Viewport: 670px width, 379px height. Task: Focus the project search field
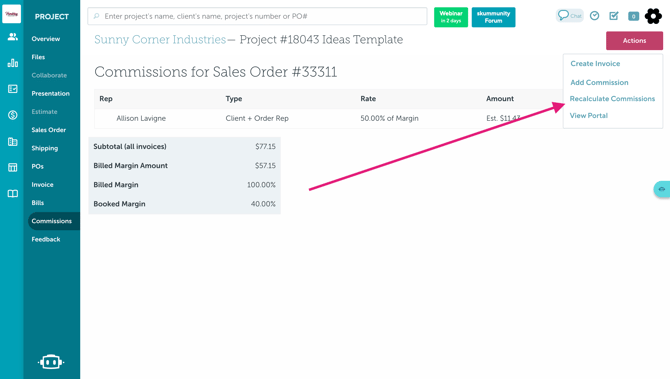(257, 16)
